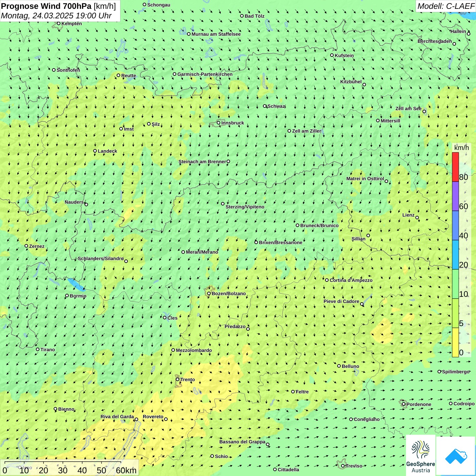Click the Zernez location marker
The height and width of the screenshot is (476, 476).
pyautogui.click(x=26, y=246)
